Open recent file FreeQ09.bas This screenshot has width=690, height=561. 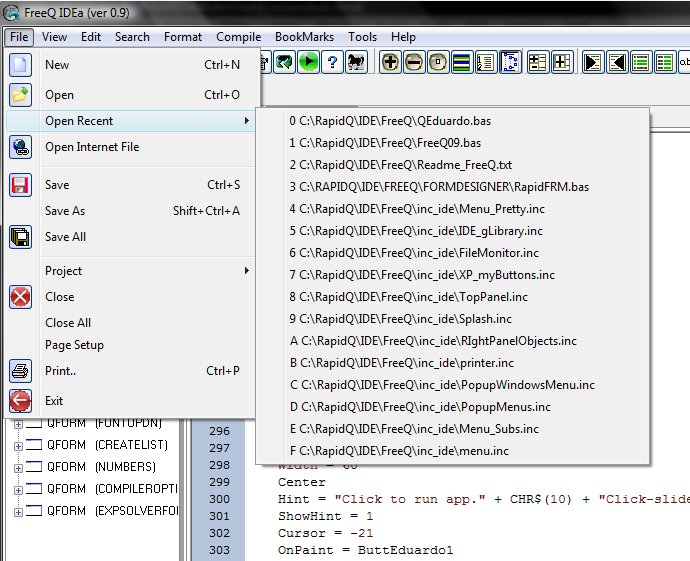pos(452,143)
